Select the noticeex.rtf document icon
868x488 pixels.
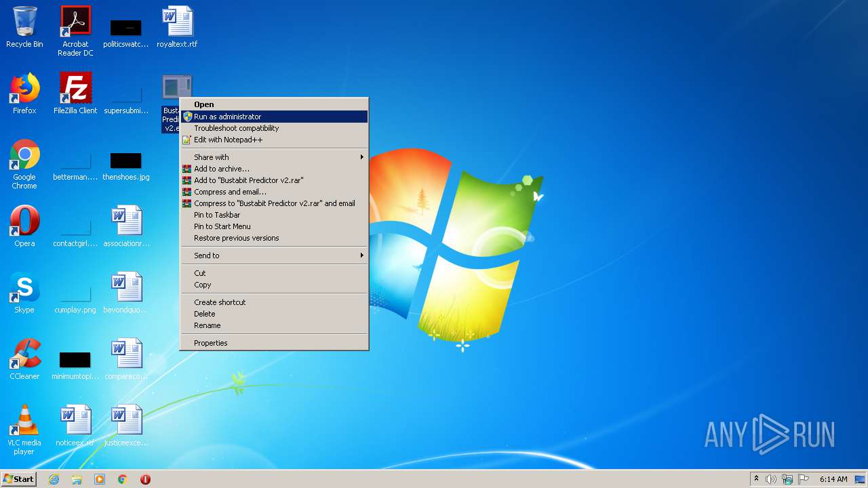point(75,426)
